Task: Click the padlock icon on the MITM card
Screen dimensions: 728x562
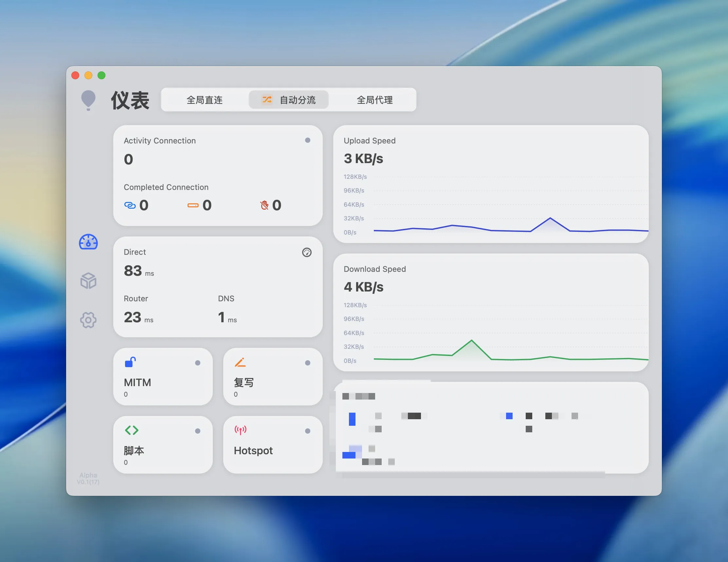Action: pos(130,363)
